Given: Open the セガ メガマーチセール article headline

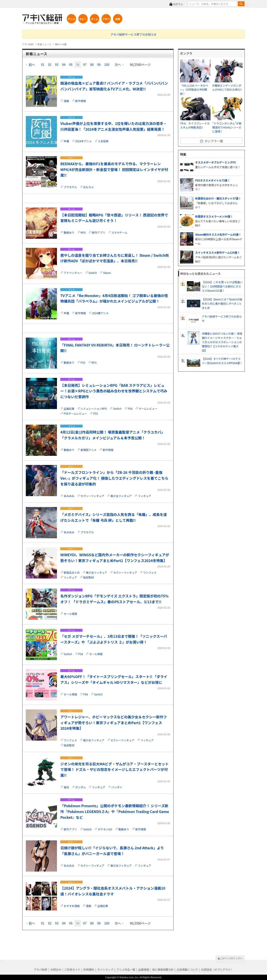Looking at the screenshot, I should [114, 639].
